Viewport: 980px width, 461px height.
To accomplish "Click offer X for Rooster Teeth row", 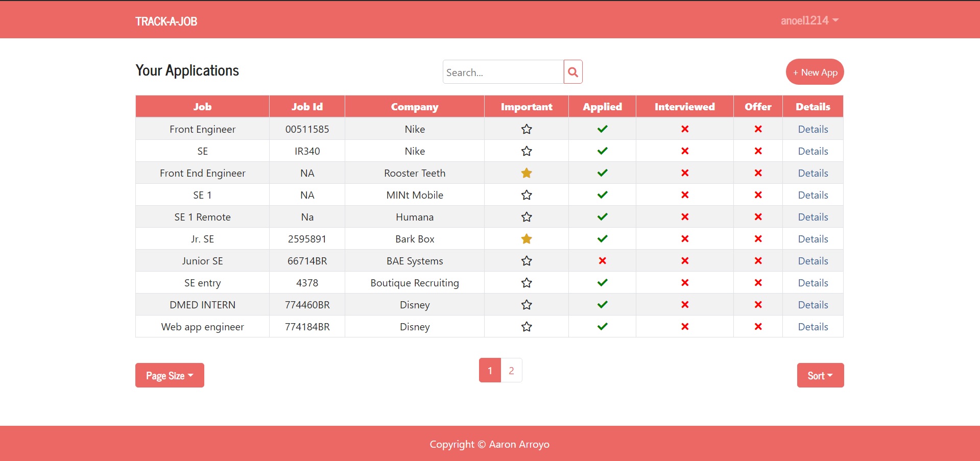I will click(x=758, y=173).
